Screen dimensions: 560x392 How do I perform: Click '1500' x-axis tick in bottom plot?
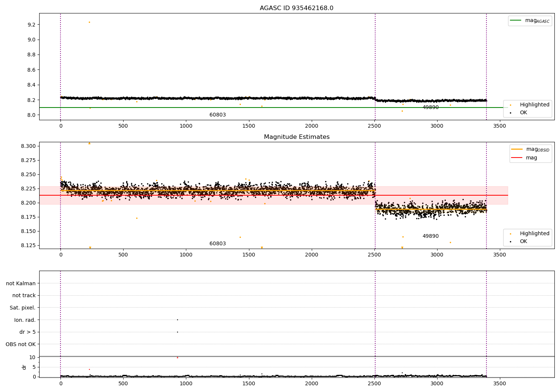point(249,383)
